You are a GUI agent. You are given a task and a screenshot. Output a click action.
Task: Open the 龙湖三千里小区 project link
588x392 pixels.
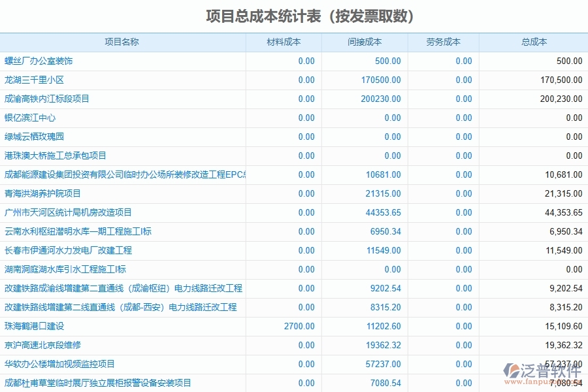[34, 80]
